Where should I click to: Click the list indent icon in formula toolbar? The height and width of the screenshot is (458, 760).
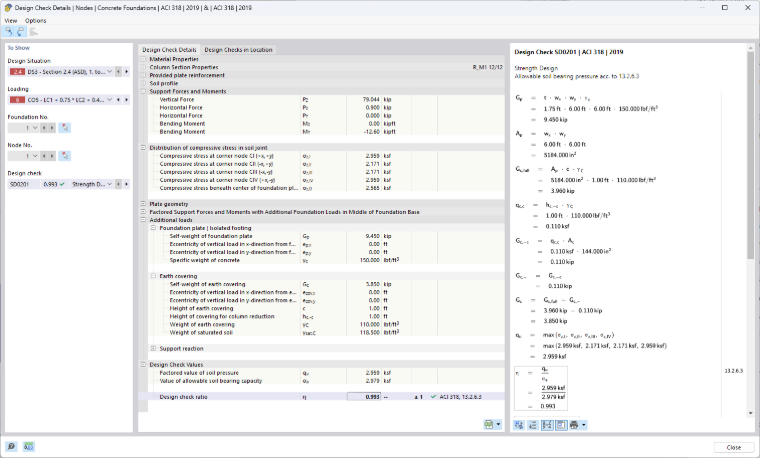click(533, 425)
